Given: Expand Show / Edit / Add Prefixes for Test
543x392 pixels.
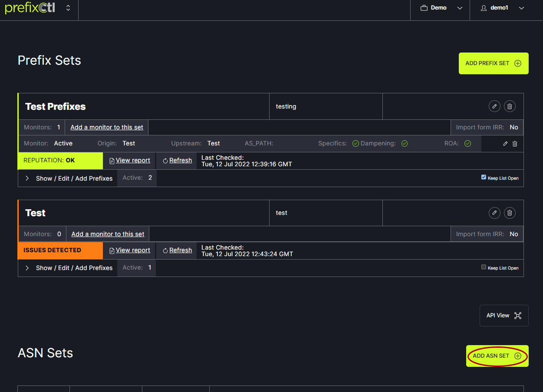Looking at the screenshot, I should 69,268.
